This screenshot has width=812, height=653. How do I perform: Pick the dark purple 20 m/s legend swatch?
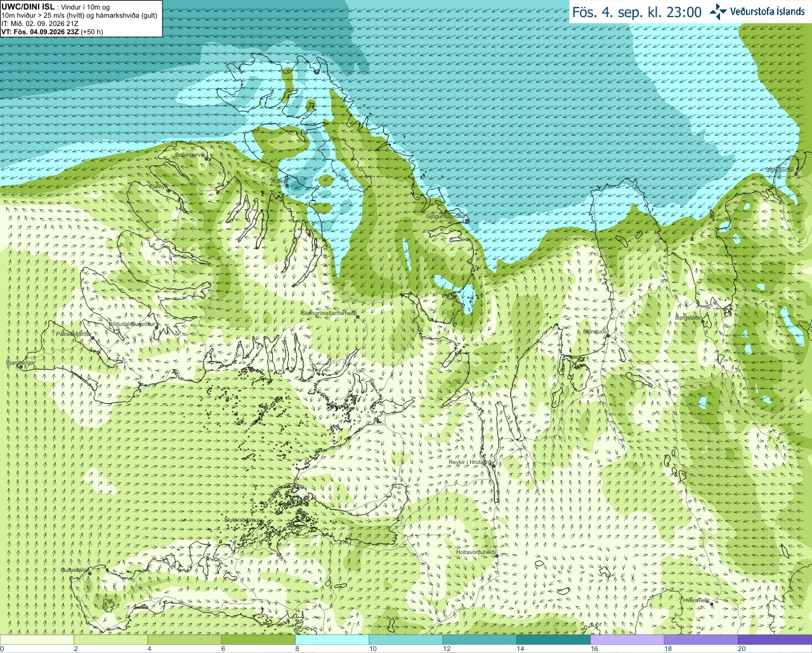click(x=775, y=640)
